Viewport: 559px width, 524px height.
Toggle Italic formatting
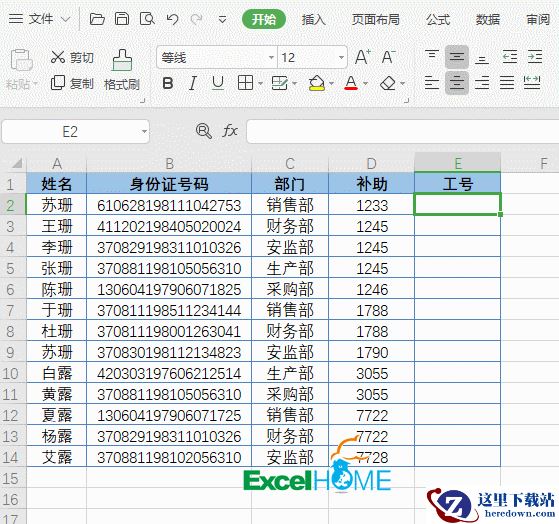pos(193,83)
